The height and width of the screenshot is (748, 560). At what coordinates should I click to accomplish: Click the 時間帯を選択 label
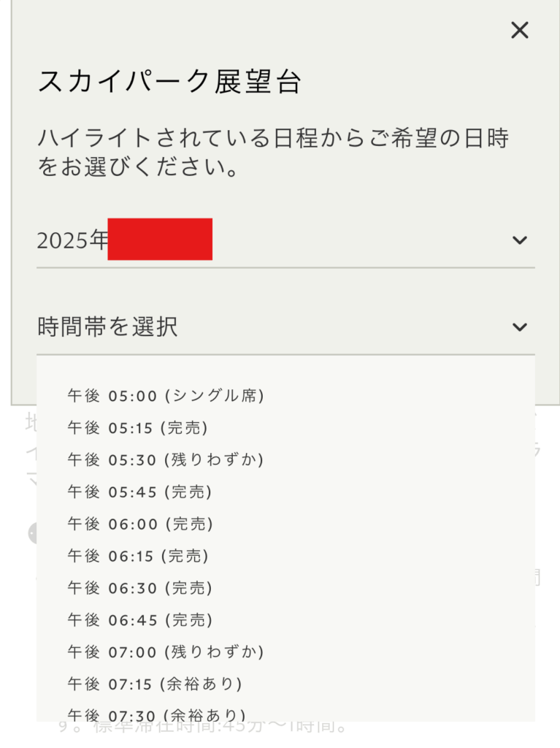(107, 327)
